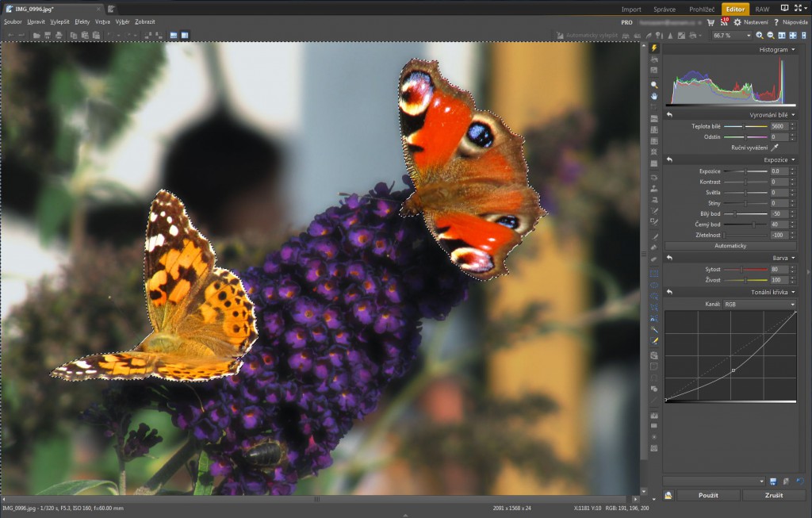
Task: Click the Sytost saturation slider
Action: 745,270
